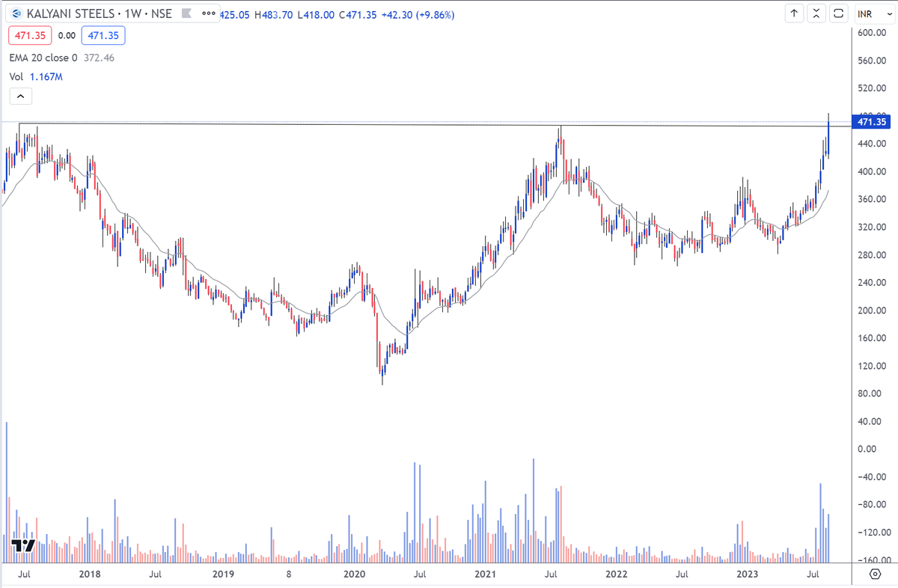Click the up-arrow button in top right
This screenshot has height=588, width=898.
[x=794, y=13]
